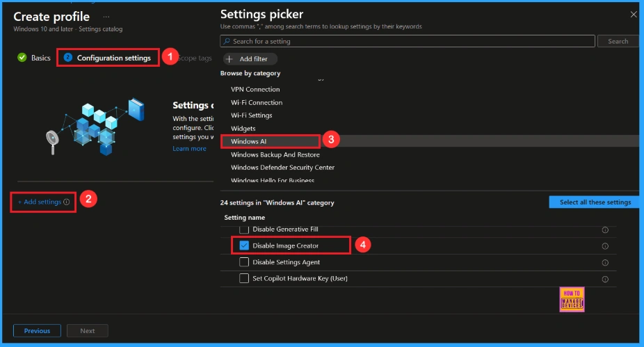Focus the Search for a setting field
This screenshot has width=644, height=347.
[408, 41]
